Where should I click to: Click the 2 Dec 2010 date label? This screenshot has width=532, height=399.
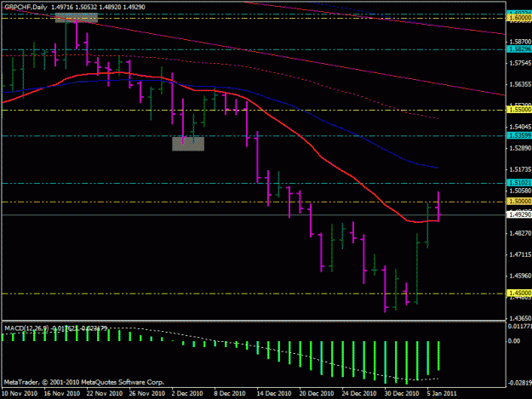point(187,394)
